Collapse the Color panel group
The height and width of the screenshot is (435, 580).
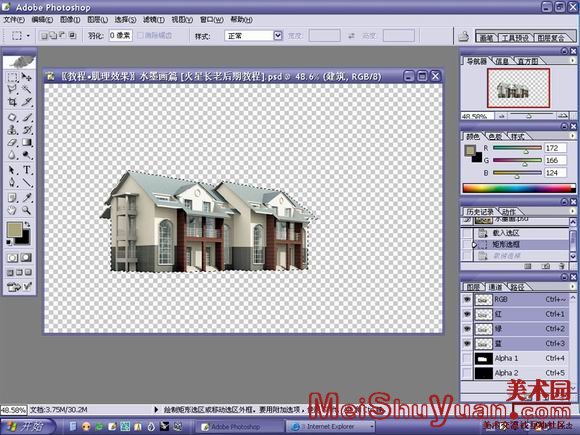[564, 126]
